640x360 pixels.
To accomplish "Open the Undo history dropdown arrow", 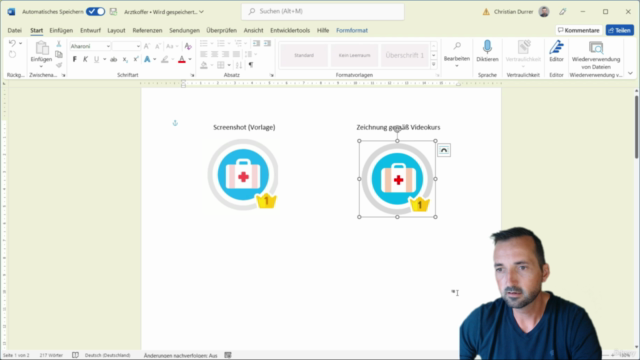I will point(20,43).
